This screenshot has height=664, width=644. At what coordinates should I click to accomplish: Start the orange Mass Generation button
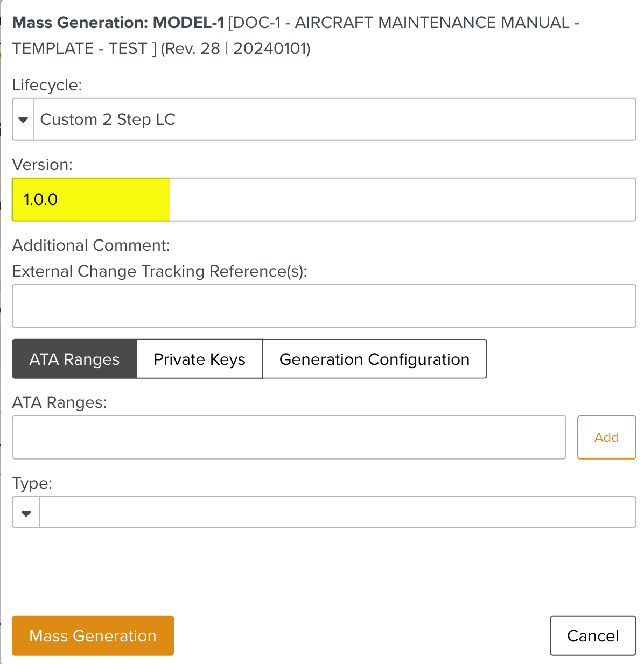pyautogui.click(x=93, y=635)
